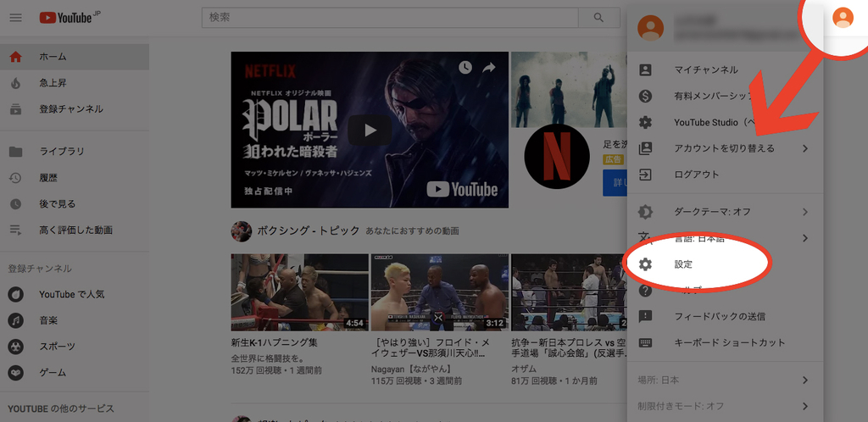Click the Netflix N channel logo
Viewport: 868px width, 422px height.
coord(557,156)
